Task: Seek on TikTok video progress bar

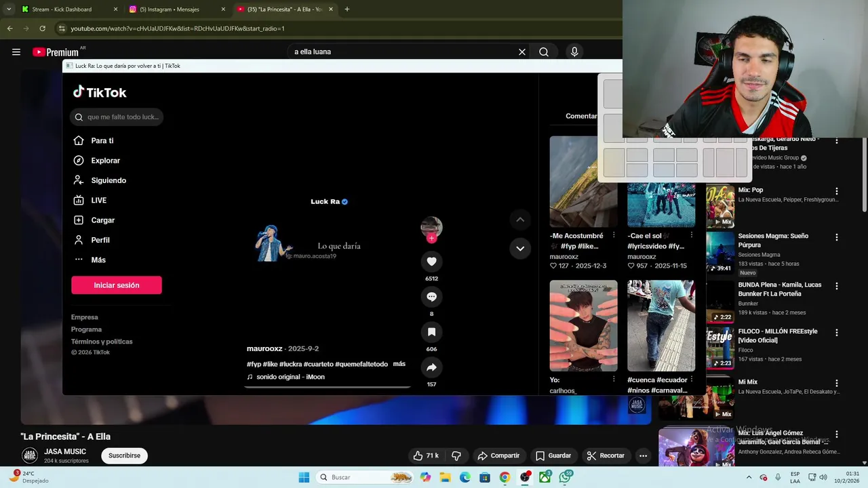Action: 328,387
